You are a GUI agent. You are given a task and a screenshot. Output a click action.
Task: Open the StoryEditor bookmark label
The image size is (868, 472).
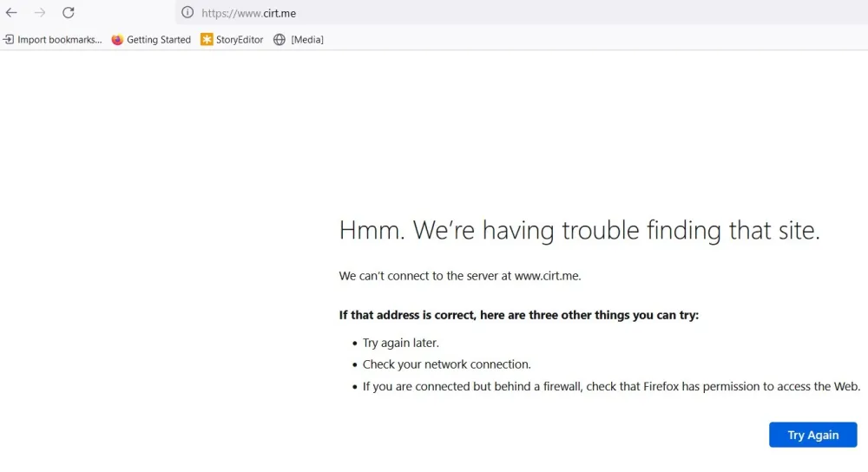(240, 40)
